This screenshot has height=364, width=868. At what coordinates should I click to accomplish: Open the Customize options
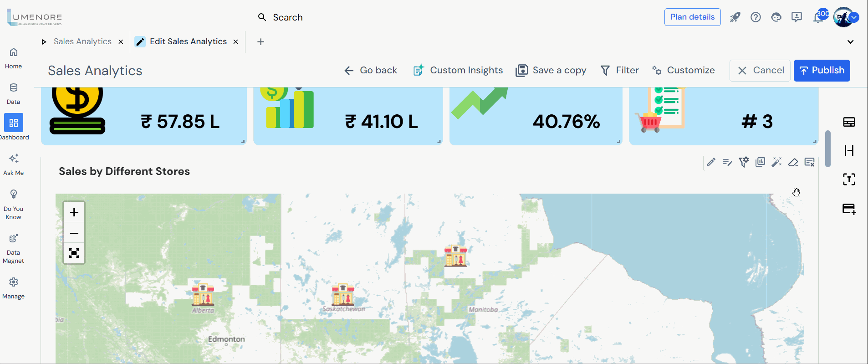click(x=684, y=70)
